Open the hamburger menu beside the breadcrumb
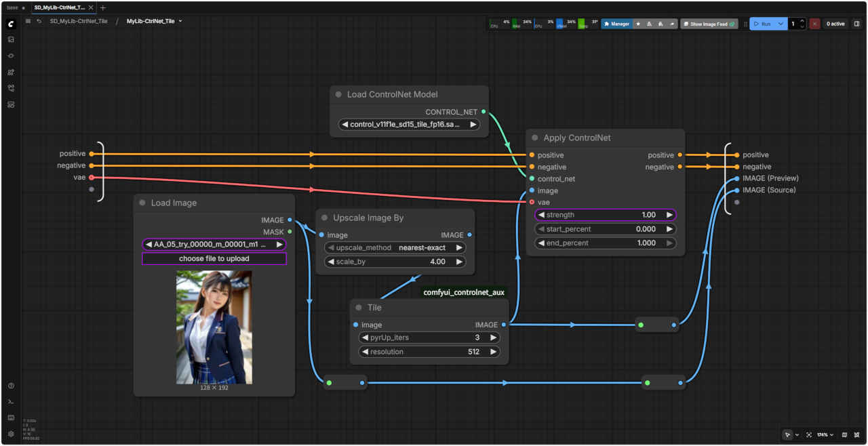The height and width of the screenshot is (446, 868). click(x=28, y=21)
